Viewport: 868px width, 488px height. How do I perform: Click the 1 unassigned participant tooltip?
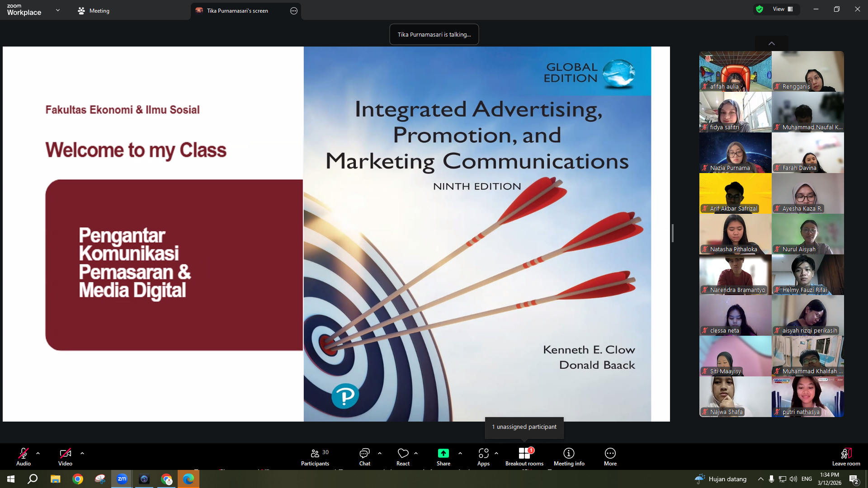[x=524, y=427]
